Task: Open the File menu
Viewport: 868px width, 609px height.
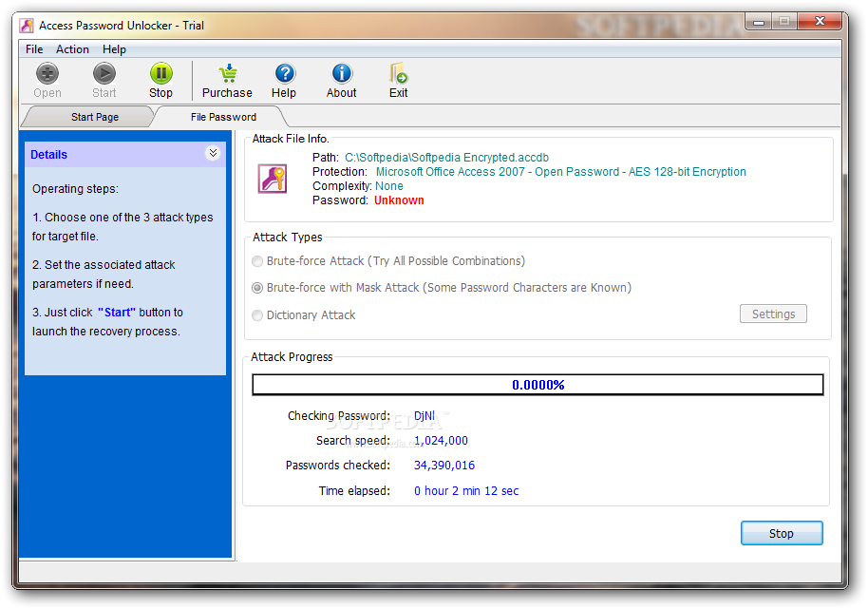Action: [34, 49]
